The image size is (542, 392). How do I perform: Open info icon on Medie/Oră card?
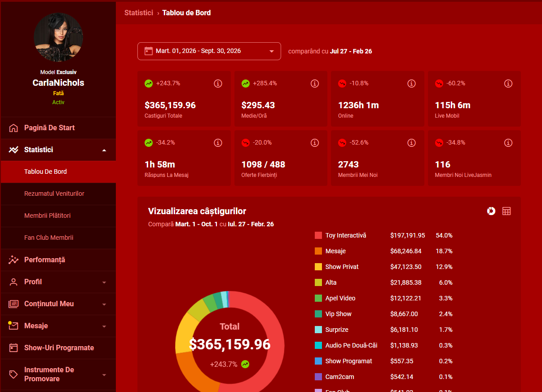[x=315, y=84]
